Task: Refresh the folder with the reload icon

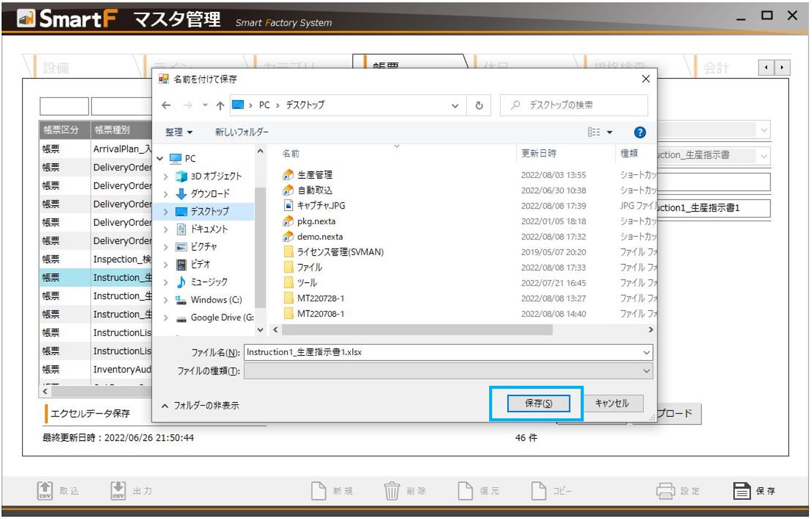Action: click(x=479, y=105)
